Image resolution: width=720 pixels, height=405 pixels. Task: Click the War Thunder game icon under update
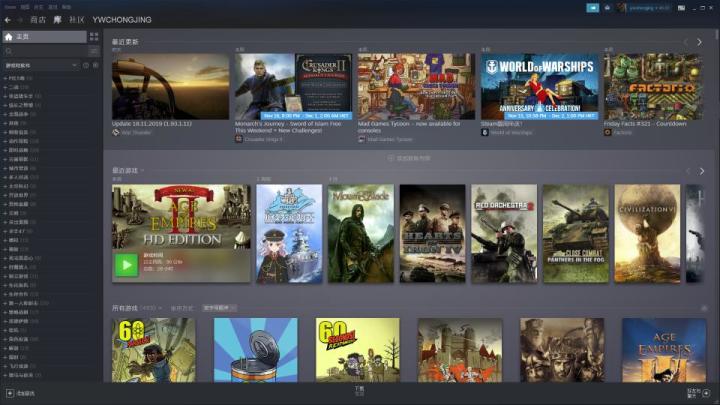coord(116,132)
